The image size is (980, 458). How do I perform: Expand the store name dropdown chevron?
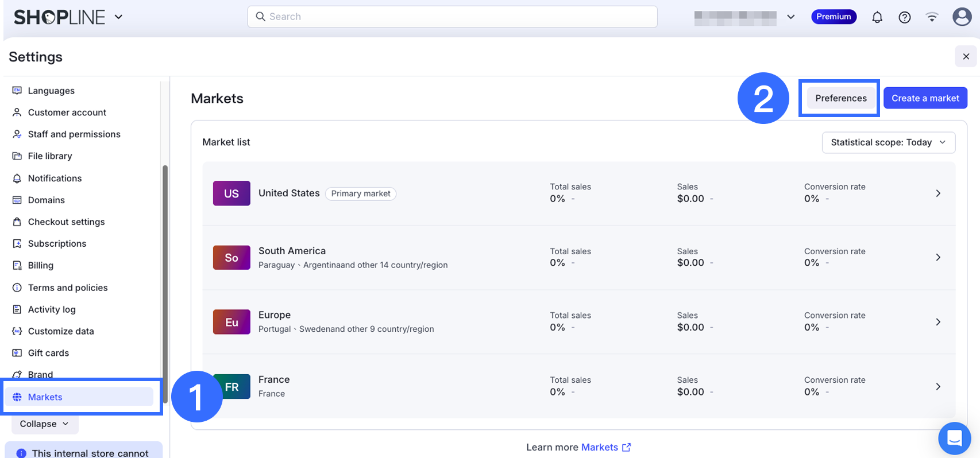(x=790, y=17)
